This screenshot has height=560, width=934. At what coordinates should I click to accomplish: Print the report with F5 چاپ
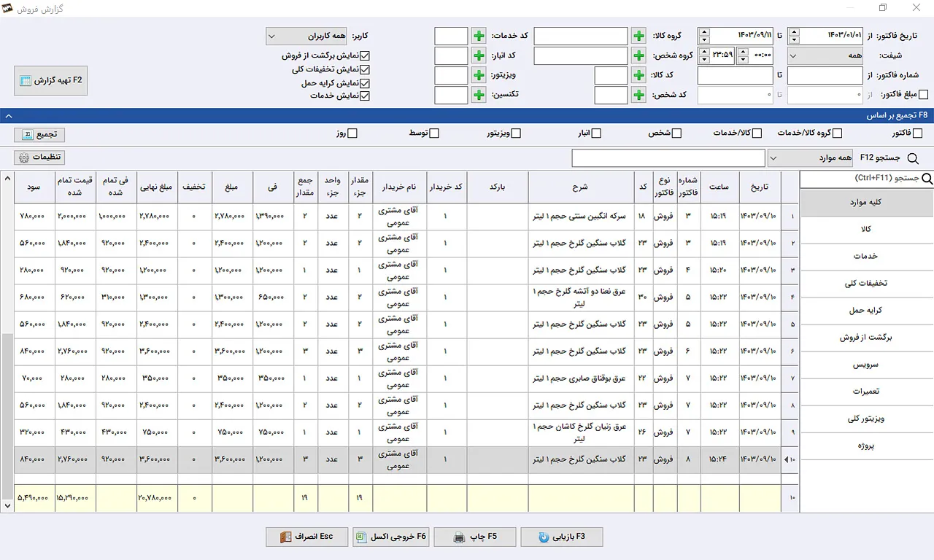474,537
